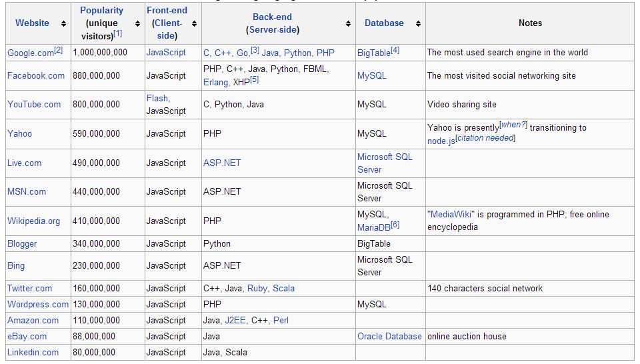Open J2EE link in Amazon row

235,321
